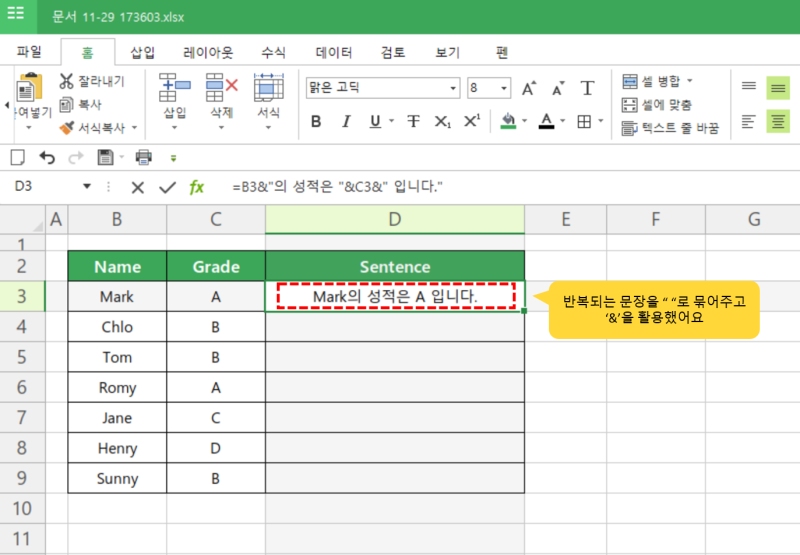Screen dimensions: 800x555
Task: Select column D header
Action: [395, 219]
